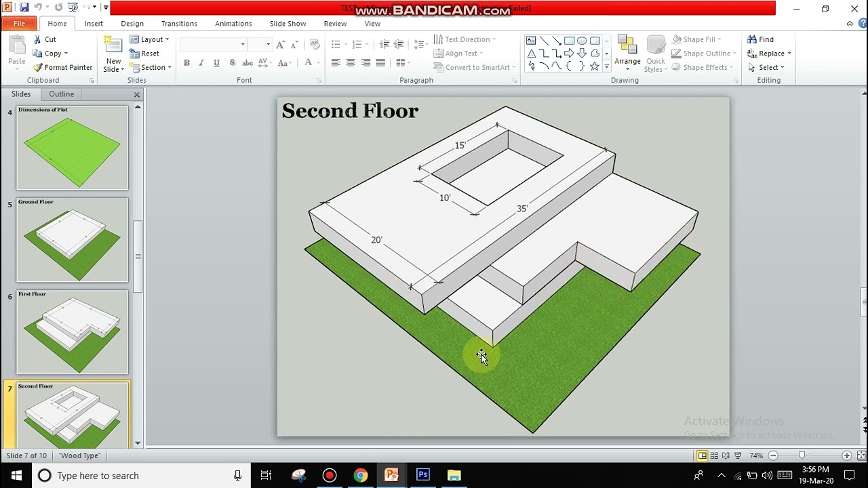Click the Reset button in Slides group
Image resolution: width=868 pixels, height=488 pixels.
pyautogui.click(x=146, y=53)
